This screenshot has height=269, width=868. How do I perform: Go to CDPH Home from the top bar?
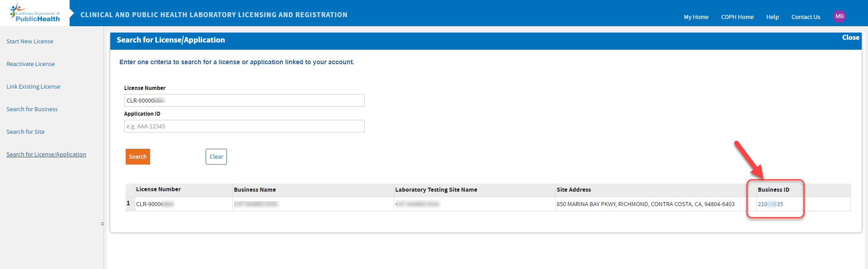737,17
